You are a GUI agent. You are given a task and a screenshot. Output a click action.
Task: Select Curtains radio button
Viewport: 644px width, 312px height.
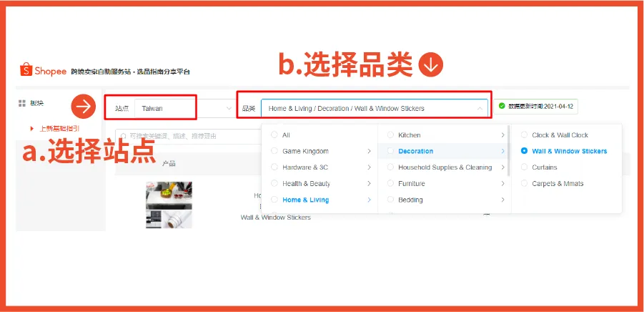(524, 167)
